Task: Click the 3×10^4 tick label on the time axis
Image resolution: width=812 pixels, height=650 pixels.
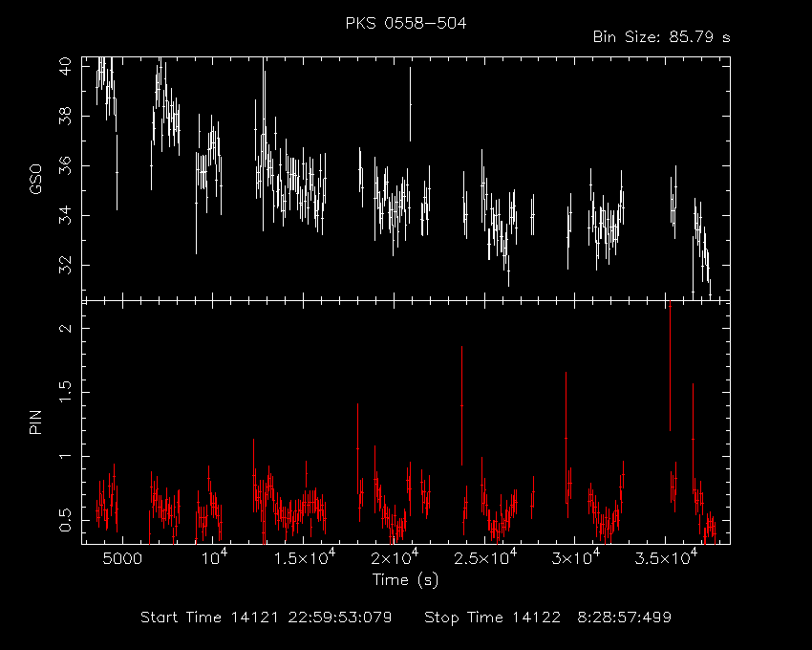Action: [x=575, y=557]
